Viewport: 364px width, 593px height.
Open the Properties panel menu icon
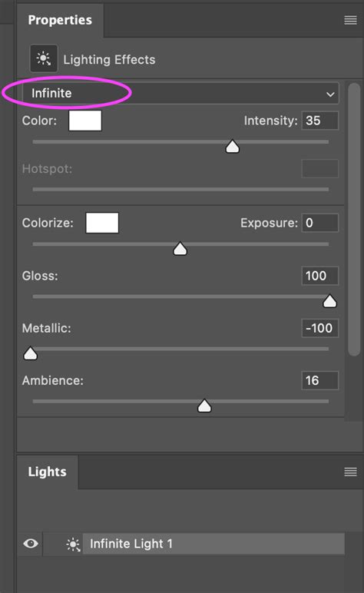(x=350, y=21)
